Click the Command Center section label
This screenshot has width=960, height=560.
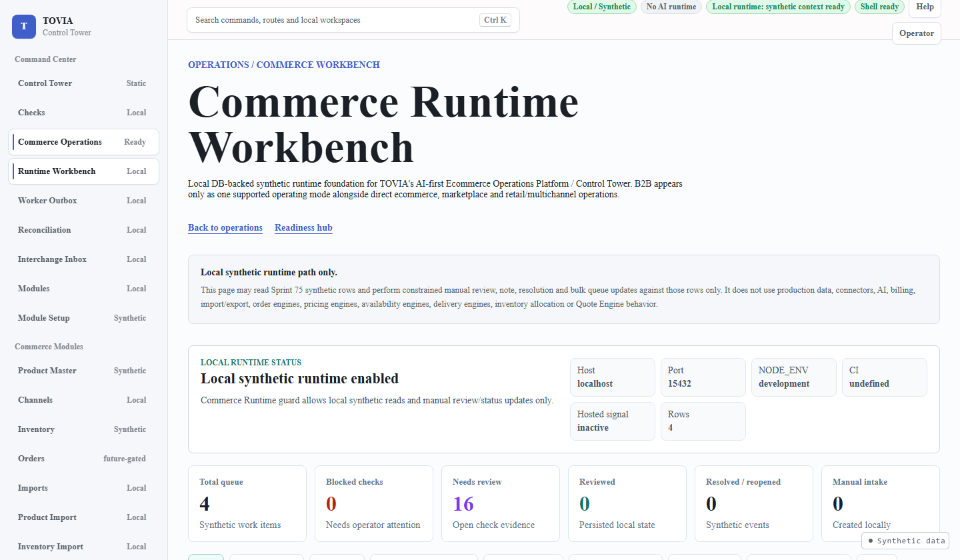45,59
